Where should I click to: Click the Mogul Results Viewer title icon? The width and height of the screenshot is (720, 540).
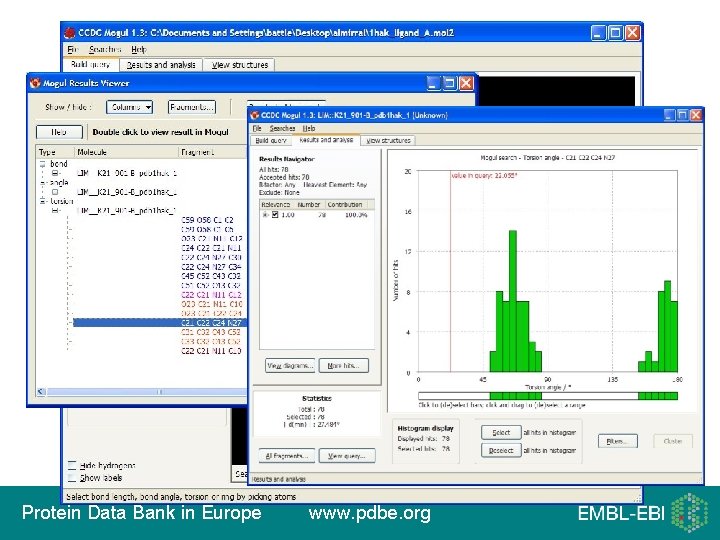35,83
